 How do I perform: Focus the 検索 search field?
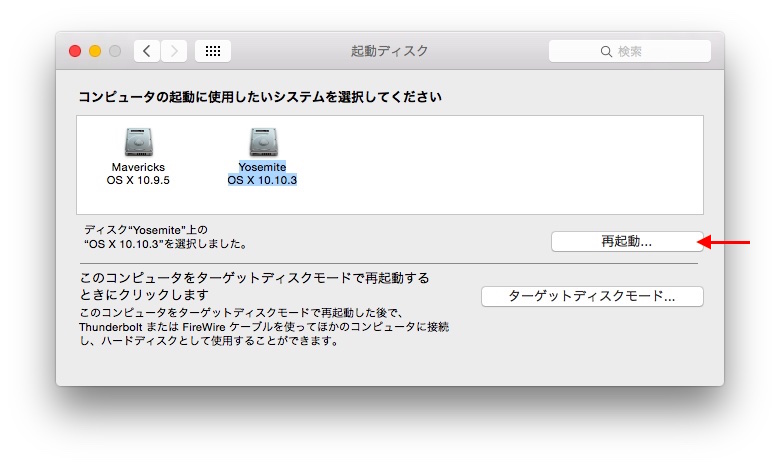point(630,51)
